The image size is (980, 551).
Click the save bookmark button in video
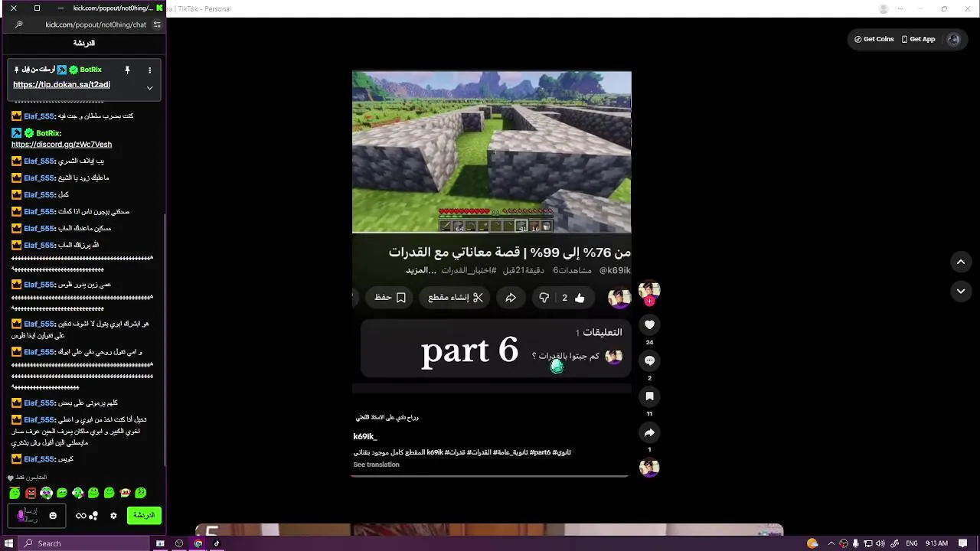(x=390, y=298)
